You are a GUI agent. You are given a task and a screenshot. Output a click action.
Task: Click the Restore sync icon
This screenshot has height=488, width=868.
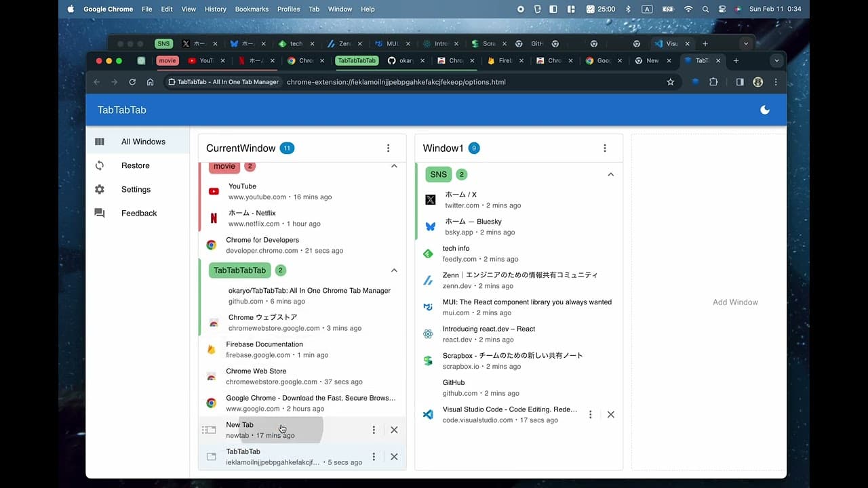(100, 165)
